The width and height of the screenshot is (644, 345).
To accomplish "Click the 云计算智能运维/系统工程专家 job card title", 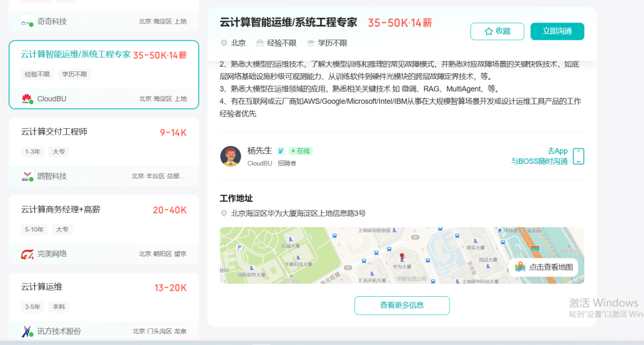I will [x=76, y=55].
